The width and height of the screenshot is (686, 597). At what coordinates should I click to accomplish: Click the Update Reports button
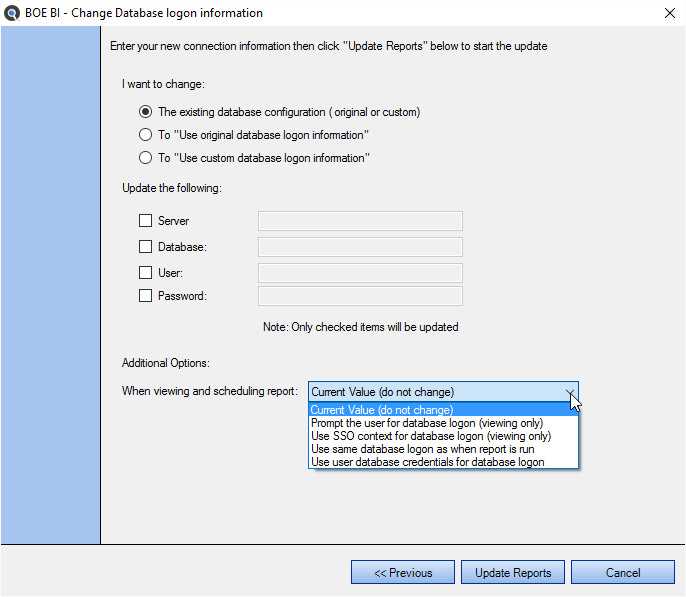(513, 573)
